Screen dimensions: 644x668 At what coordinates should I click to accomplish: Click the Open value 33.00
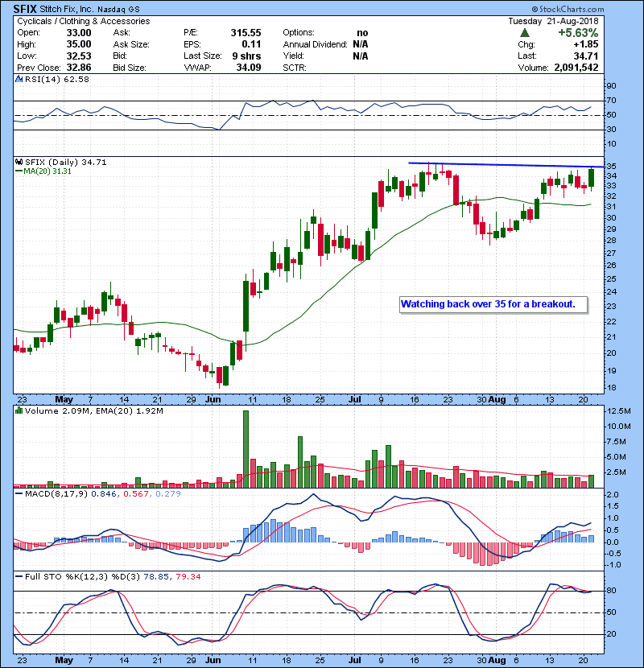pos(79,33)
